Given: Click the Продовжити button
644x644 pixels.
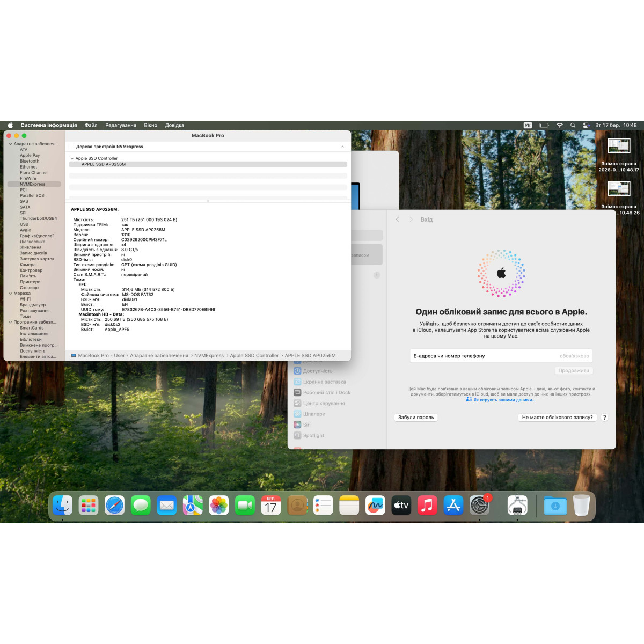Looking at the screenshot, I should (574, 371).
